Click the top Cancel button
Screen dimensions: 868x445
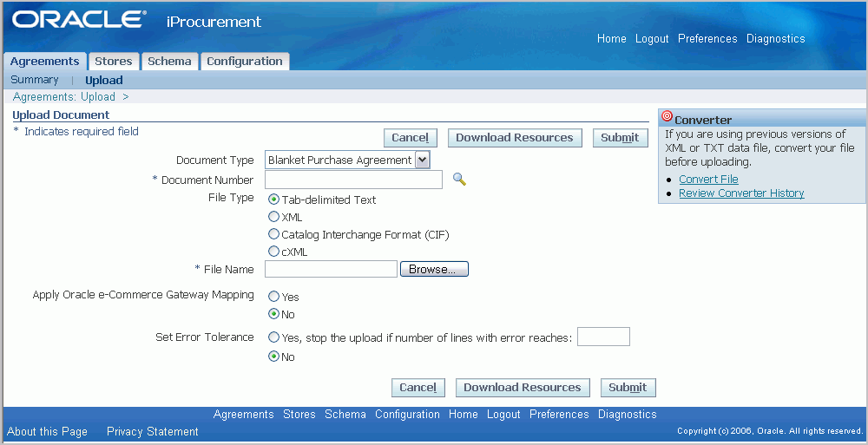(411, 138)
